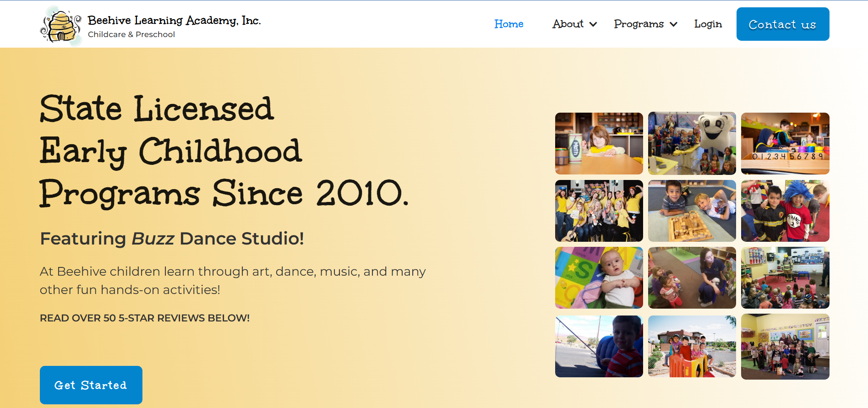Click READ OVER 50 5-STAR REVIEWS text
The width and height of the screenshot is (868, 408).
pyautogui.click(x=145, y=318)
